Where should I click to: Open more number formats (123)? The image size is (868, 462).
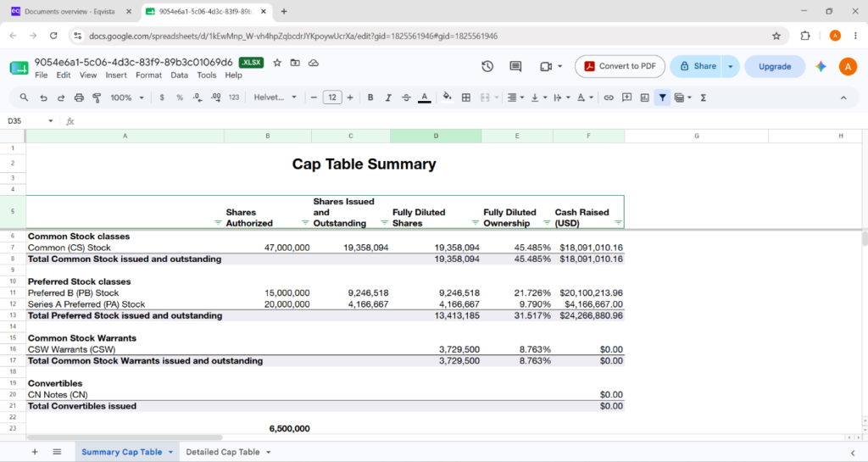pyautogui.click(x=234, y=97)
